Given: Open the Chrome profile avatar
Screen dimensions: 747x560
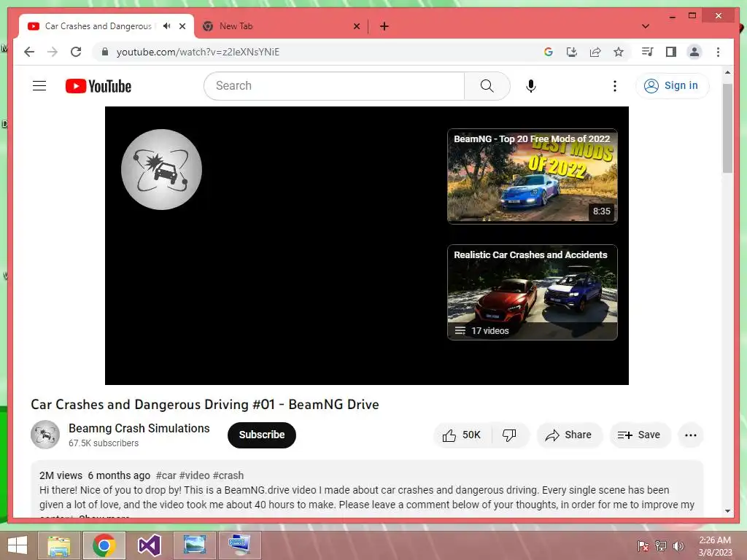Looking at the screenshot, I should [694, 52].
